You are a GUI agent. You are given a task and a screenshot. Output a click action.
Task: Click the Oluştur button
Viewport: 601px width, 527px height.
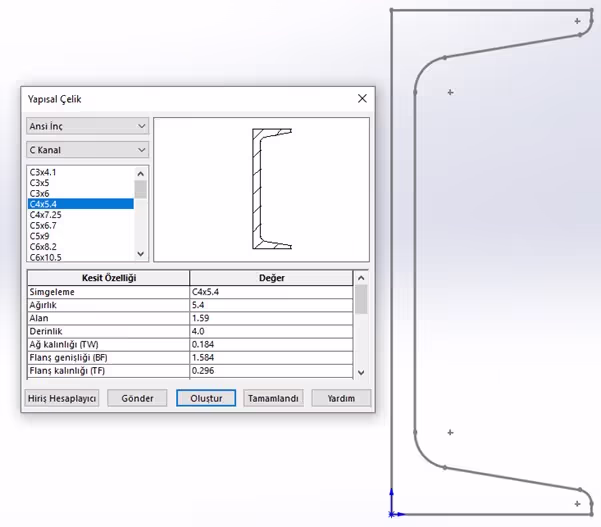[206, 398]
